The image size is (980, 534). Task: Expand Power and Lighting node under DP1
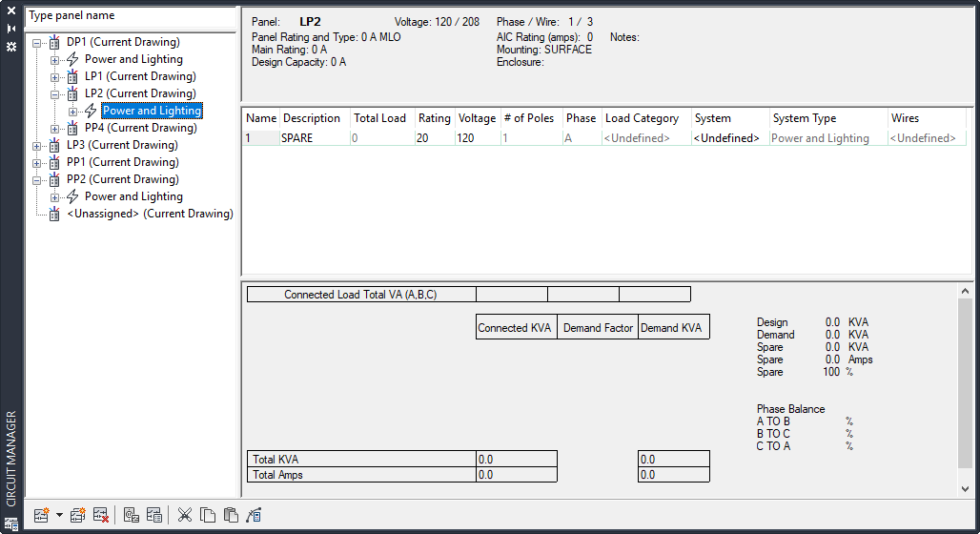55,60
